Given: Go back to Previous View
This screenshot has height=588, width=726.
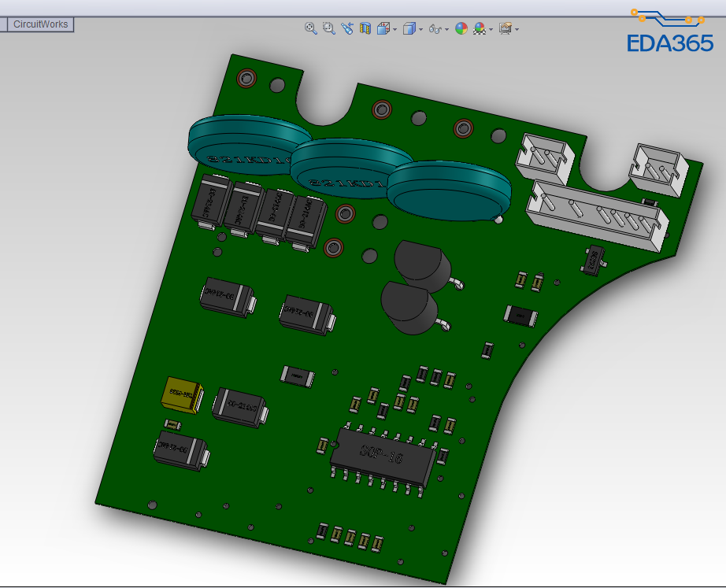Looking at the screenshot, I should coord(347,28).
